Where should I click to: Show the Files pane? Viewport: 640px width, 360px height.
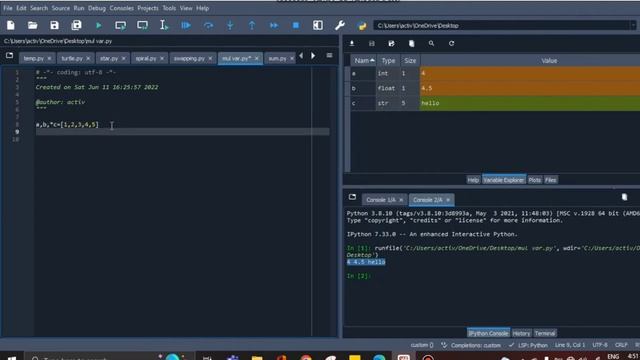(551, 180)
